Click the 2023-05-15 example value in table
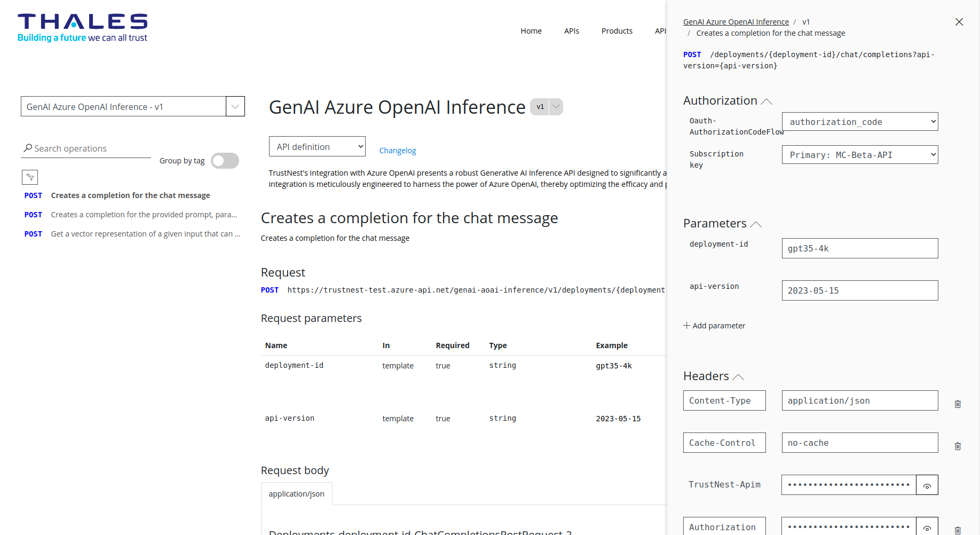 [x=618, y=419]
